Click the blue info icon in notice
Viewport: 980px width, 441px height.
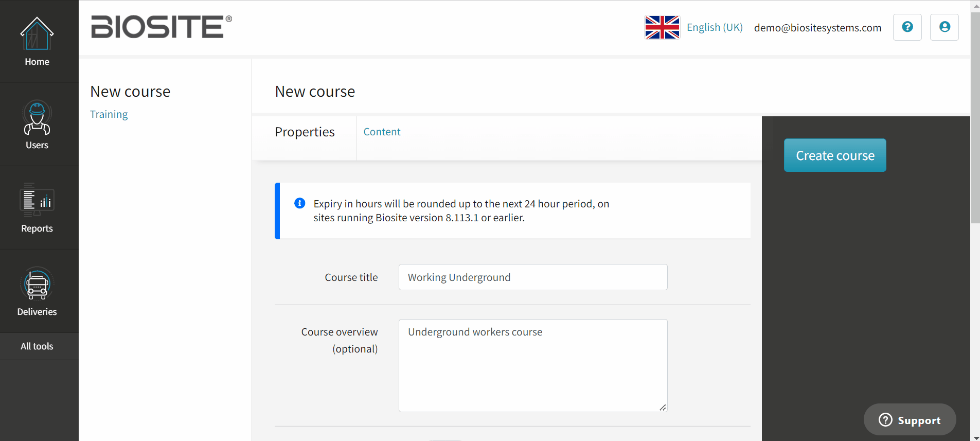(x=300, y=203)
